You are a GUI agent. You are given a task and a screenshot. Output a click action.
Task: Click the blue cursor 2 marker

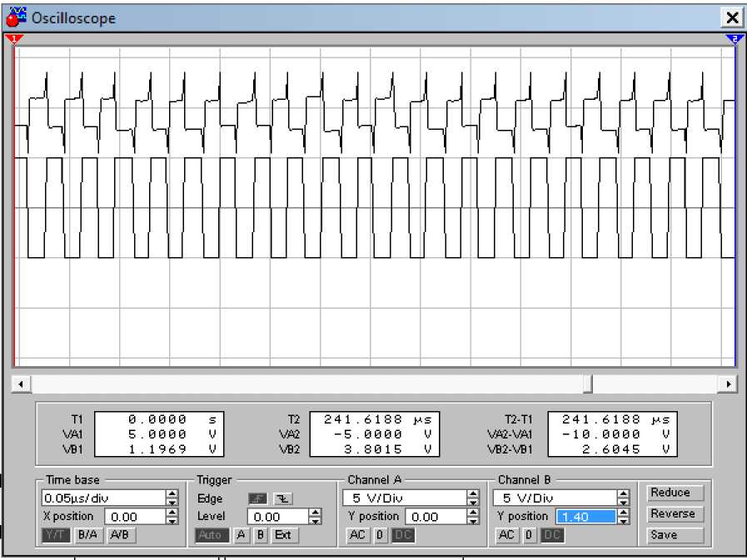[734, 39]
